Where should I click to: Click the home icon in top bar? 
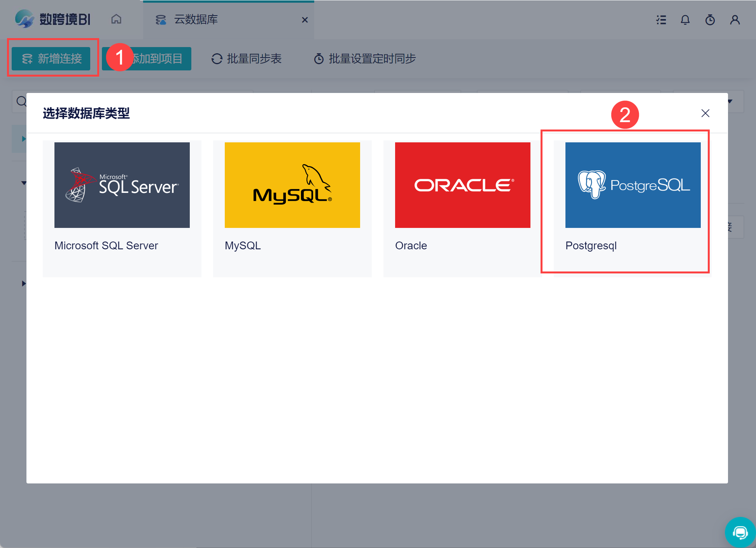(116, 19)
